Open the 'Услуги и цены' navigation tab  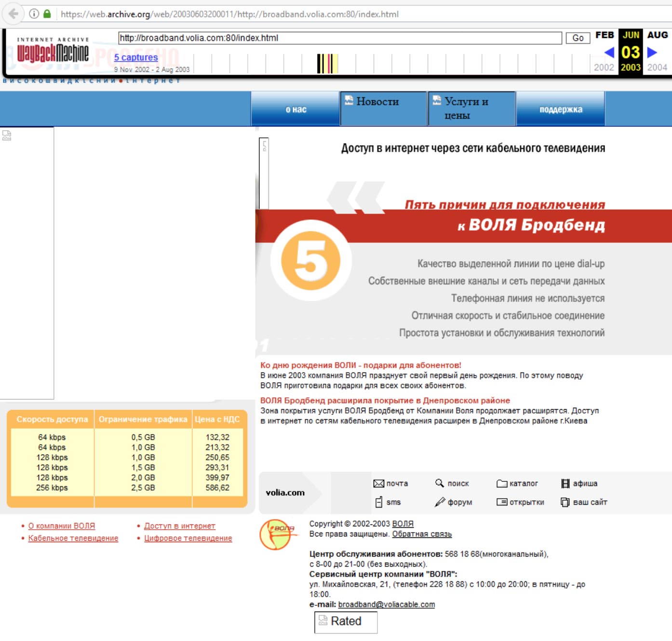click(472, 108)
